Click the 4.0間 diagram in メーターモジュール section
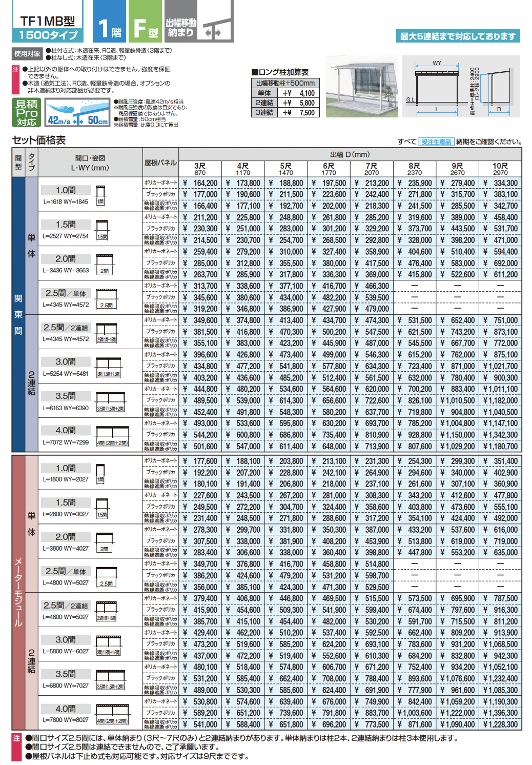532x765 pixels. [x=112, y=714]
